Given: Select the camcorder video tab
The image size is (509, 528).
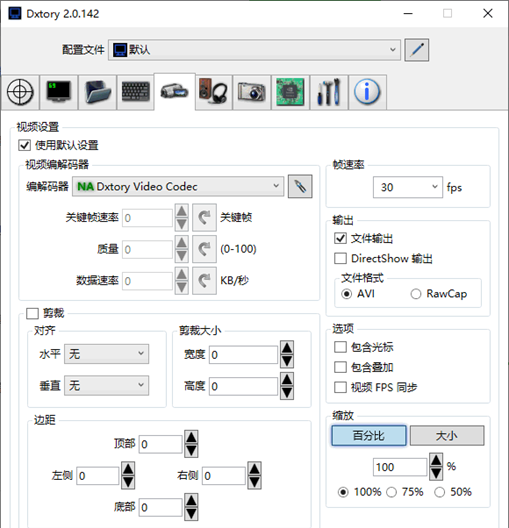Looking at the screenshot, I should 174,92.
